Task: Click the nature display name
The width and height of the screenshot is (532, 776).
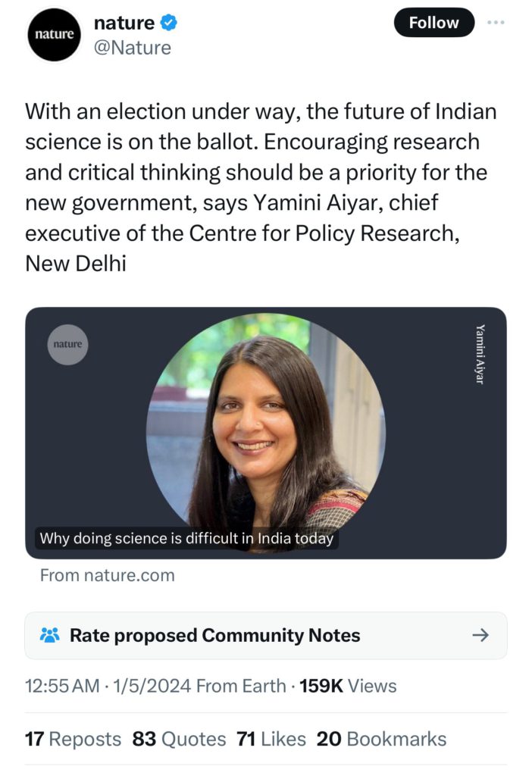Action: pos(124,23)
